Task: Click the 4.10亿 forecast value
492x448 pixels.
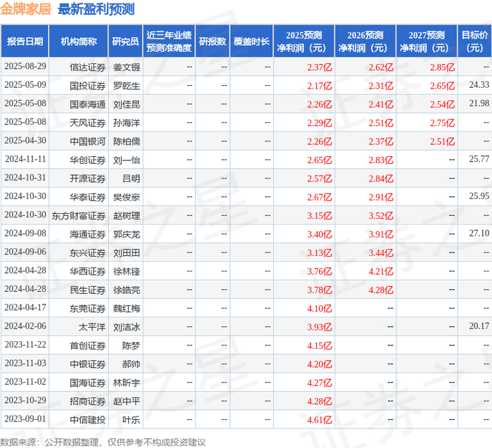Action: 319,308
